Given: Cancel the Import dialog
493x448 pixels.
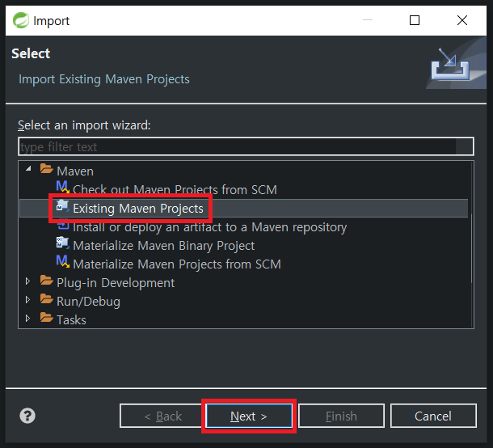Looking at the screenshot, I should (433, 416).
